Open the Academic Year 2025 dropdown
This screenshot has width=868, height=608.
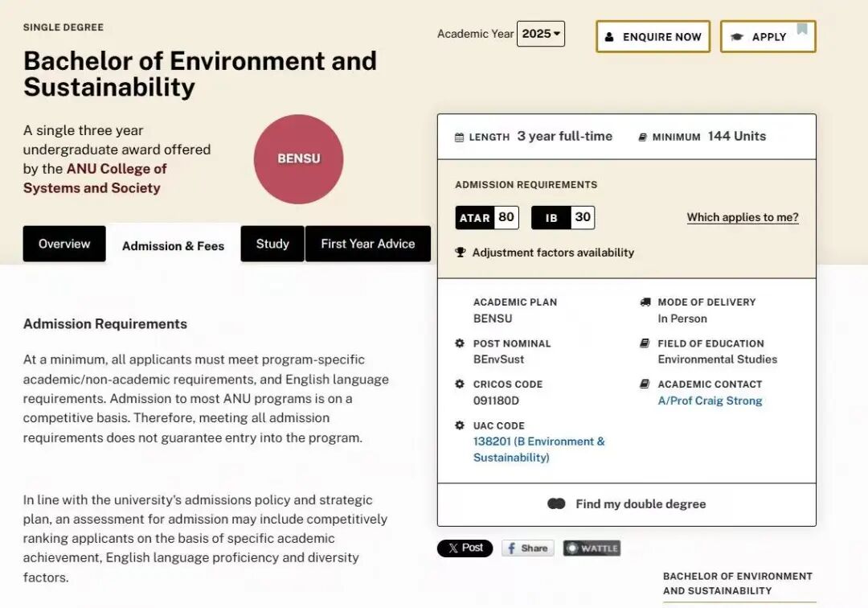click(x=541, y=34)
